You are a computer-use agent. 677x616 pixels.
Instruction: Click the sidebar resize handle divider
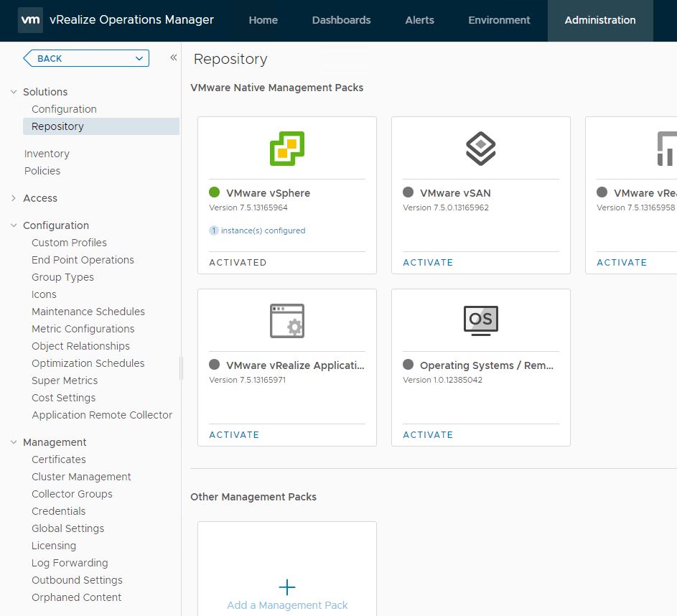coord(181,368)
